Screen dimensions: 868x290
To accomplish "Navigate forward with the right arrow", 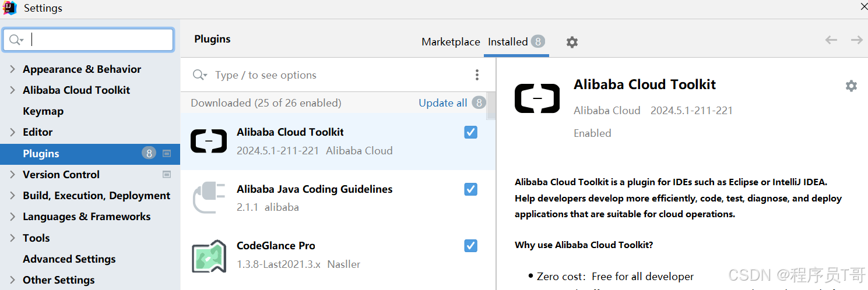I will pyautogui.click(x=856, y=40).
